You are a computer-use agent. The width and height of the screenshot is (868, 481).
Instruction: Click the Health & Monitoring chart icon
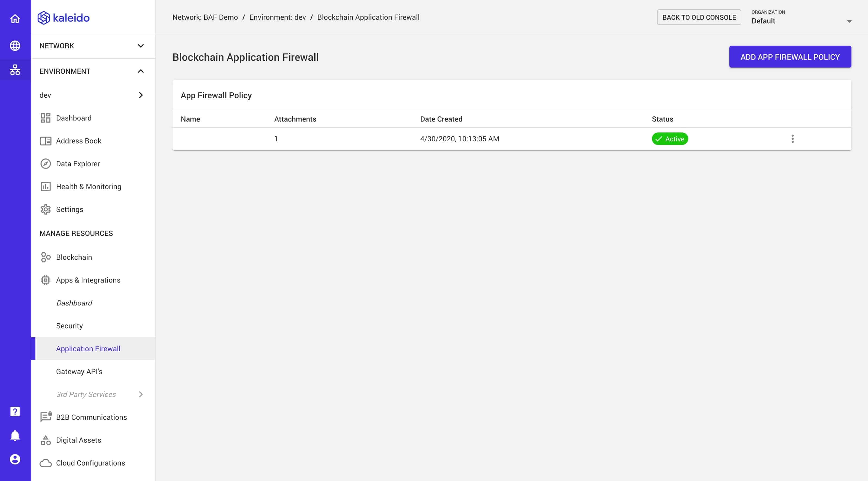point(46,186)
